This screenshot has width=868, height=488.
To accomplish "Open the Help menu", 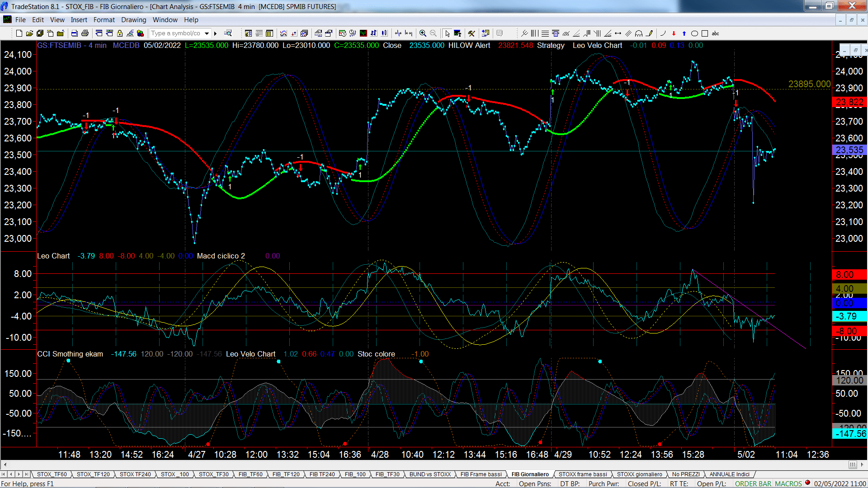I will click(x=191, y=20).
